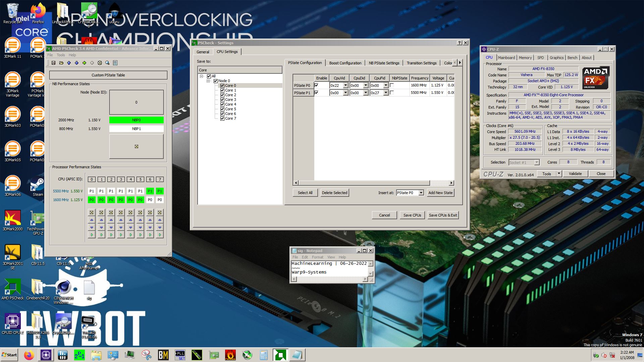
Task: Open the Boost Configuration tab
Action: click(x=345, y=63)
